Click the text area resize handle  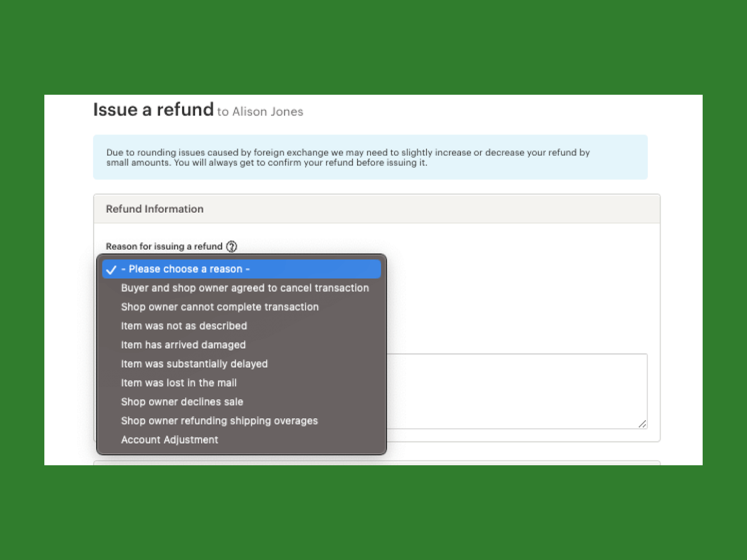point(642,424)
